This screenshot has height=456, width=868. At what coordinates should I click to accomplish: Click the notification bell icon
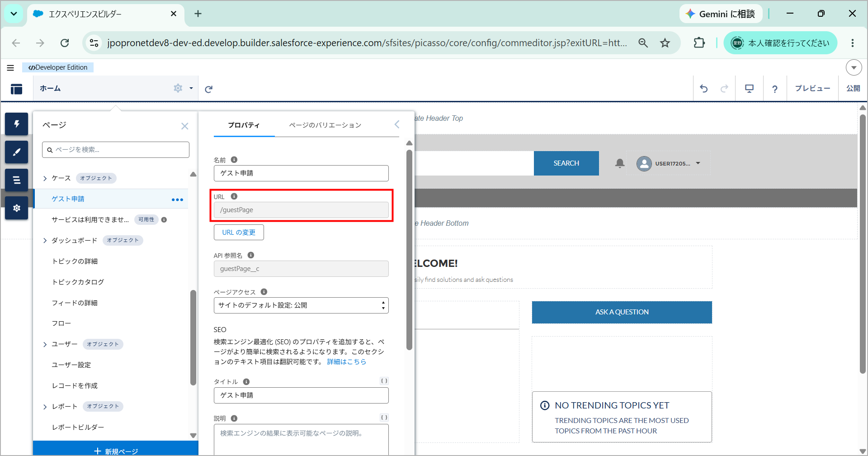620,163
